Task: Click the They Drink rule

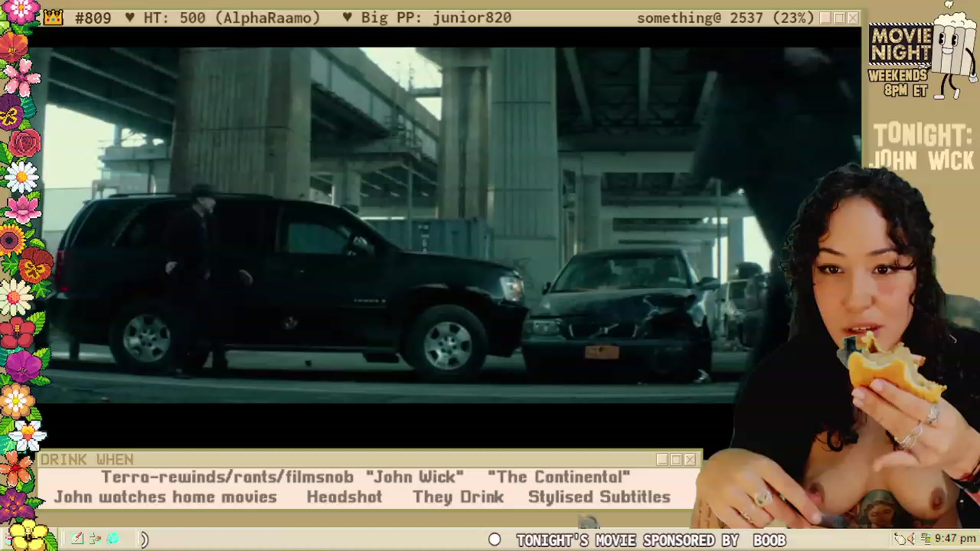Action: pos(458,497)
